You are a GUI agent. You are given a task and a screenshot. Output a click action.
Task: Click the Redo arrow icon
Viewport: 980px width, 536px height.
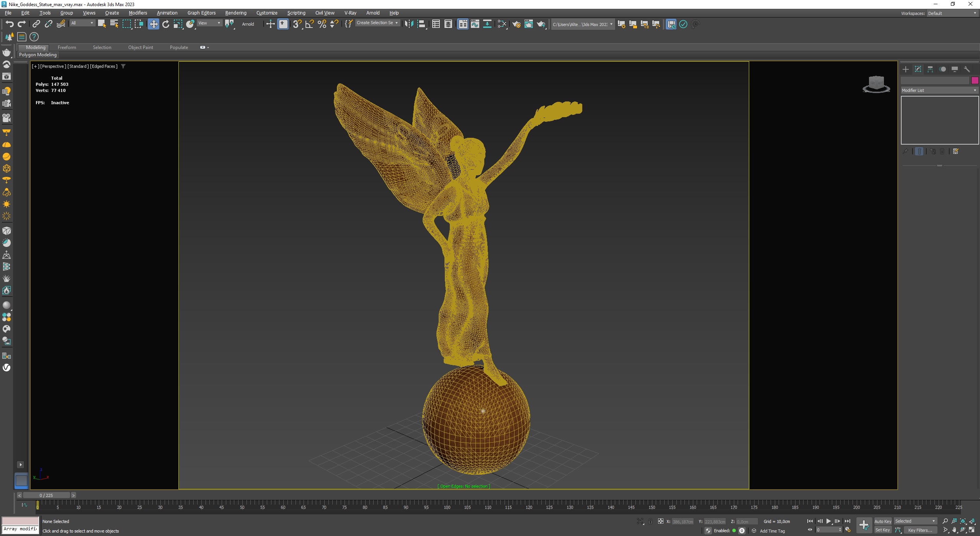pyautogui.click(x=22, y=24)
